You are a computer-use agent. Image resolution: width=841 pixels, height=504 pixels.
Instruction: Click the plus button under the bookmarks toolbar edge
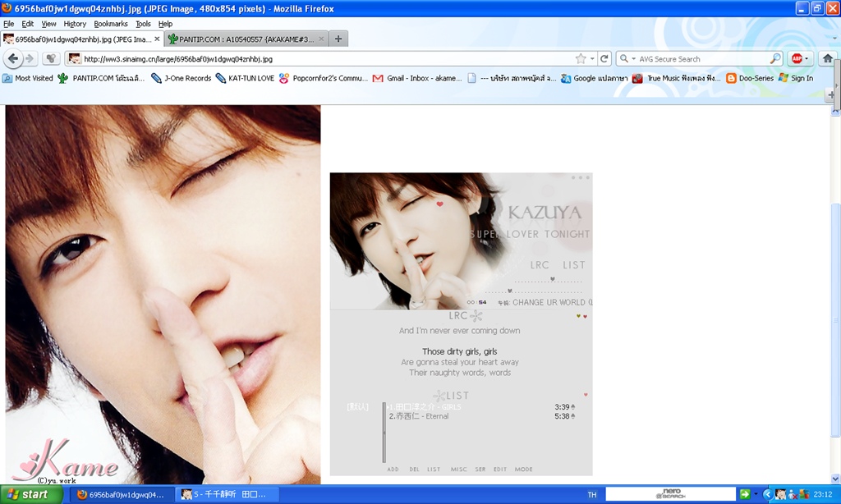(x=831, y=95)
